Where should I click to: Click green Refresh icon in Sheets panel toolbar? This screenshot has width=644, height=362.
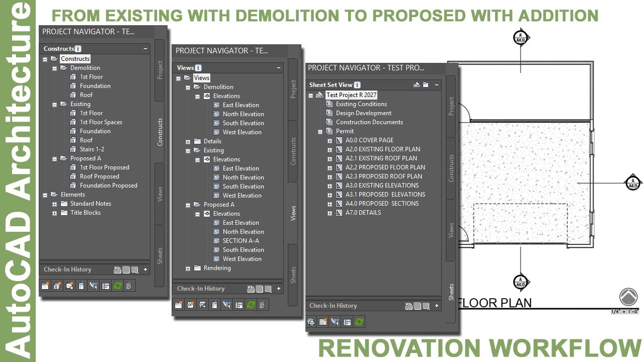pyautogui.click(x=359, y=322)
